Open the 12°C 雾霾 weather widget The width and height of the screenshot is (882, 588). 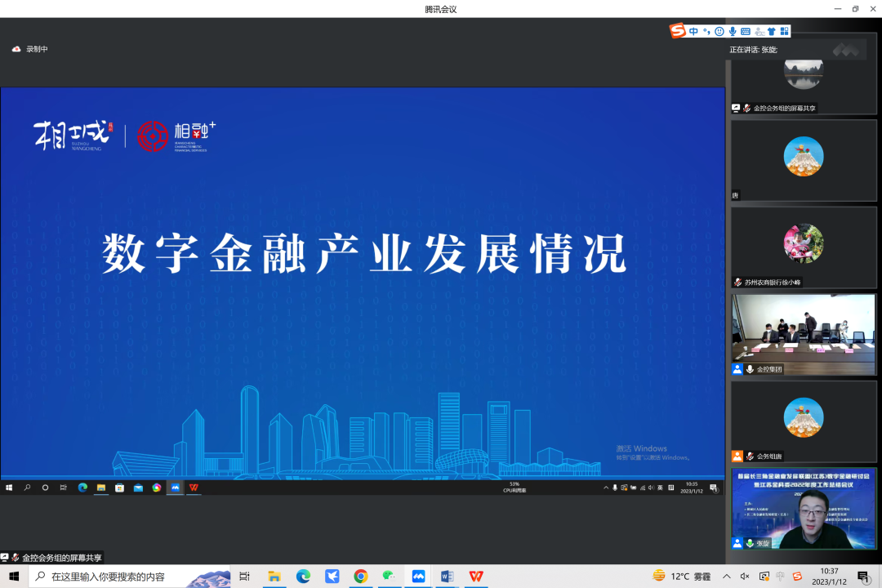point(681,577)
